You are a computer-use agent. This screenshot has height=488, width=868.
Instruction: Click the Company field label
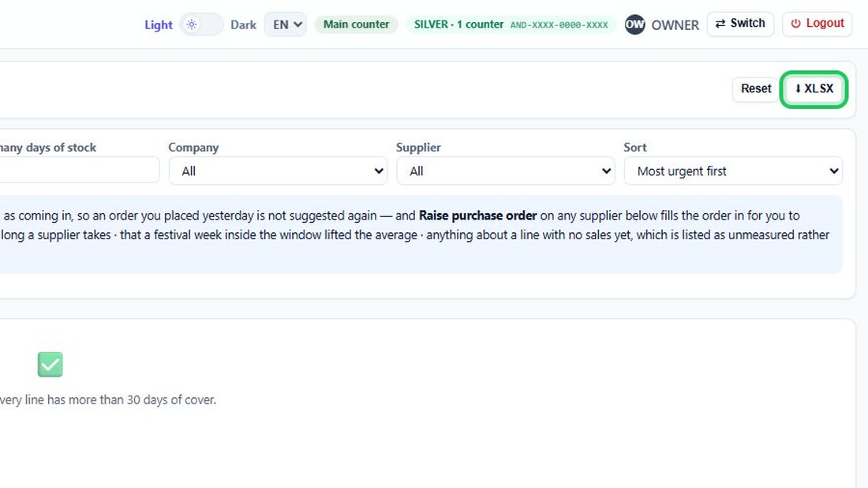(193, 148)
